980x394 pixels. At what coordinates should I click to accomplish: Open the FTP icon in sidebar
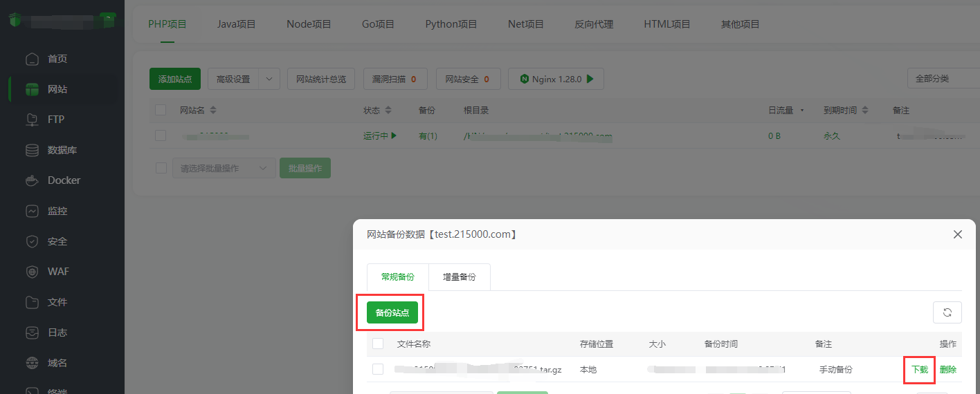click(x=32, y=120)
